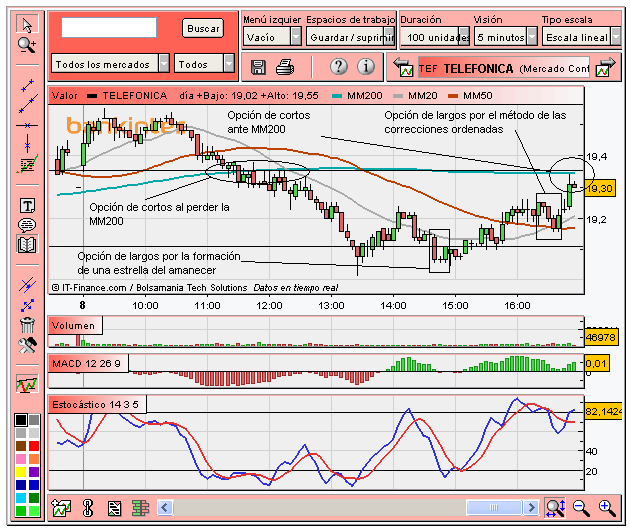
Task: Pick the regression channel drawing tool
Action: pos(27,165)
